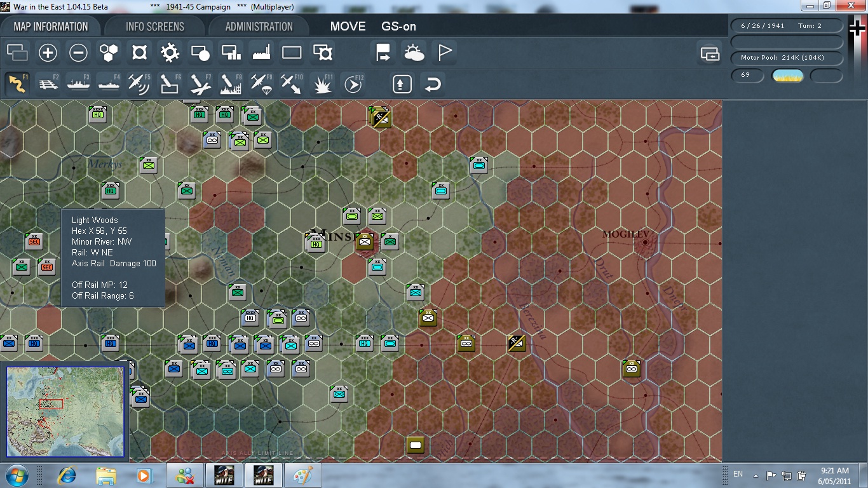Click the boxed up-arrow toolbar icon
This screenshot has height=488, width=868.
click(x=402, y=84)
